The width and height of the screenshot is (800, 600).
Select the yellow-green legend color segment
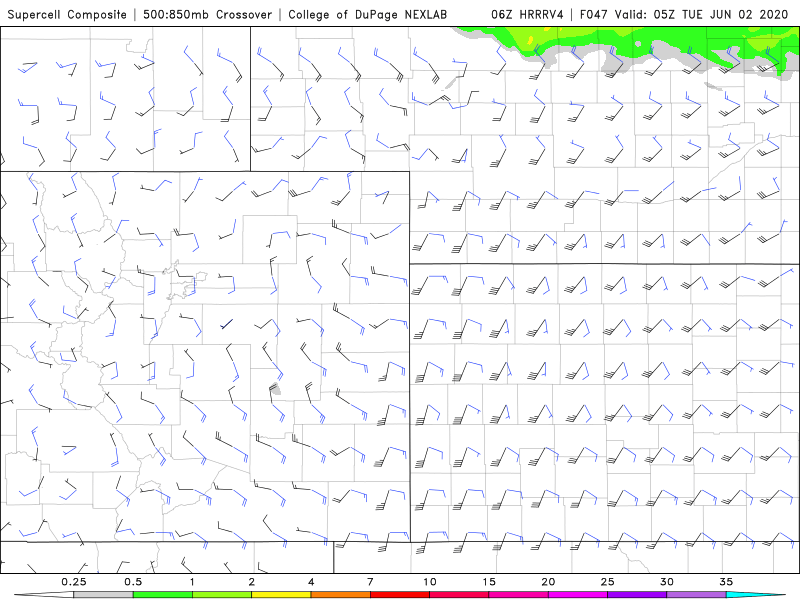(222, 595)
